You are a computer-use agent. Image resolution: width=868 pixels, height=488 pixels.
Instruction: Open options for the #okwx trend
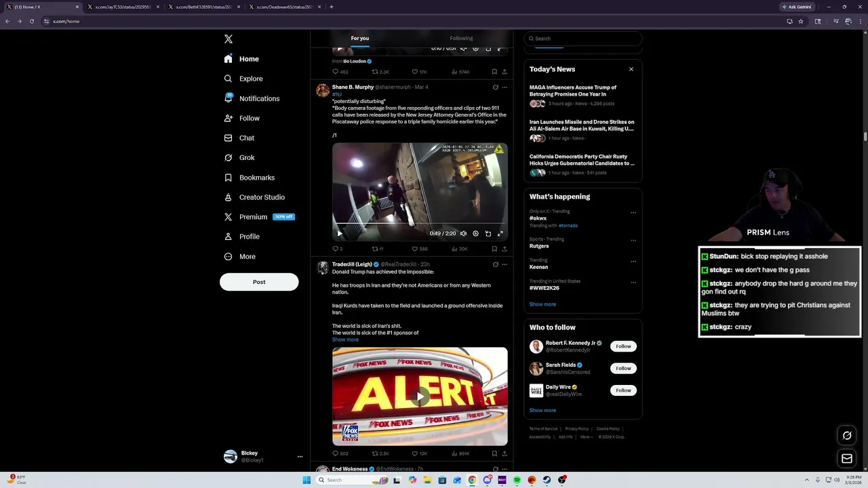click(x=633, y=212)
